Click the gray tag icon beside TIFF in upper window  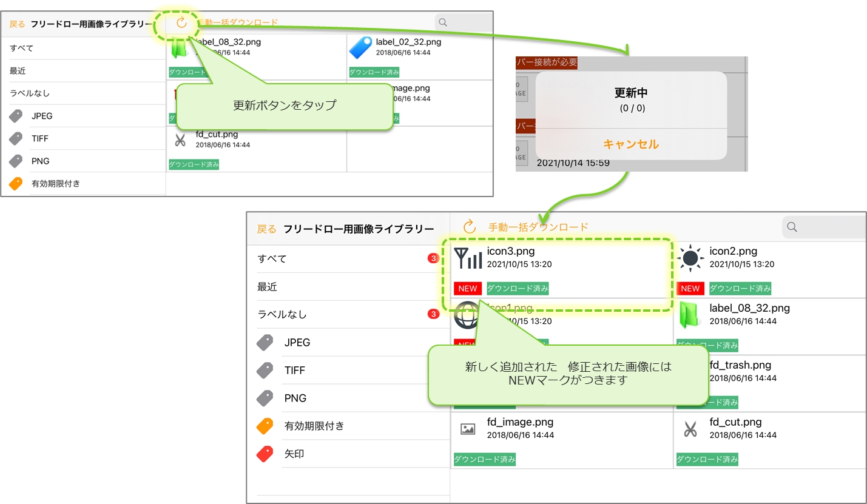pyautogui.click(x=16, y=139)
